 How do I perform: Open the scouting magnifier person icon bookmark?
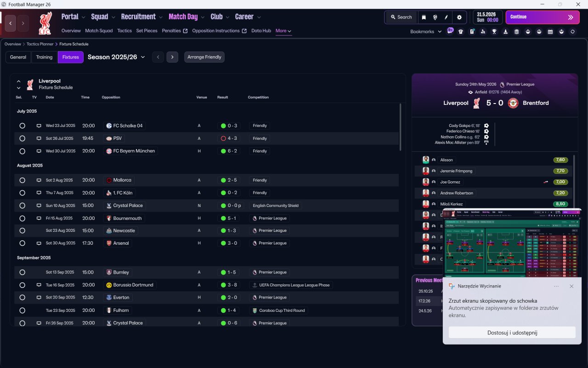click(483, 32)
